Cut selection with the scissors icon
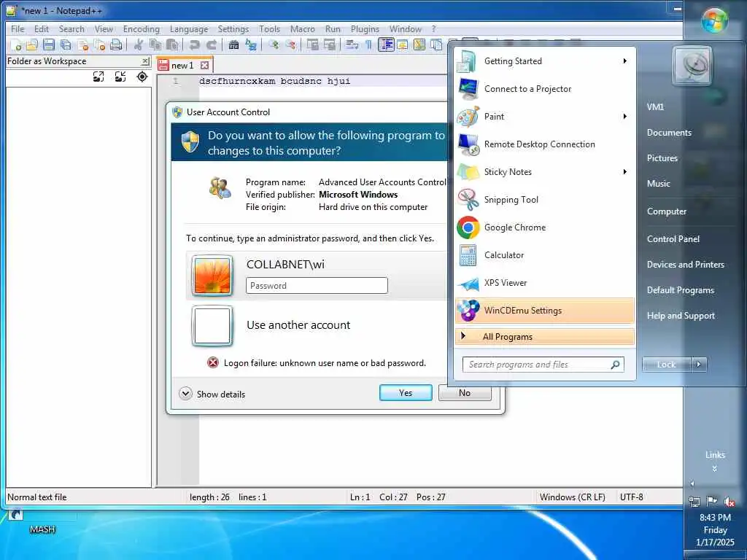 [138, 44]
